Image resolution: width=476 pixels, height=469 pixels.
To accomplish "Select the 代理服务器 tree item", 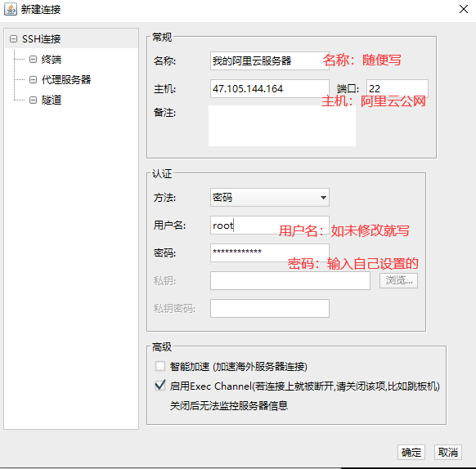I will [x=66, y=79].
